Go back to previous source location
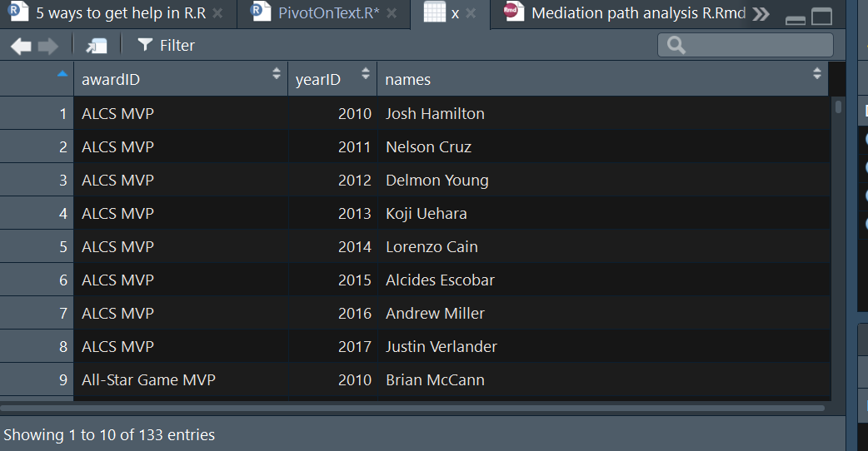 coord(21,46)
